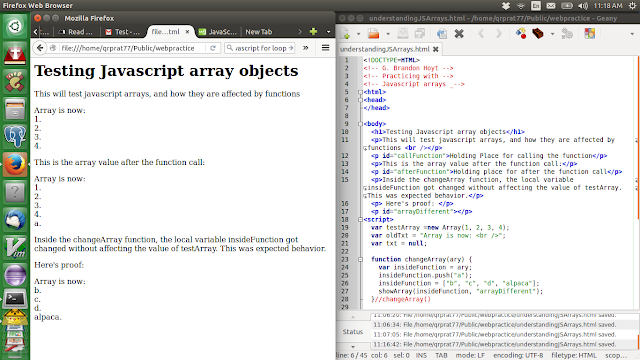Viewport: 640px width, 360px height.
Task: Expand Geany toolbar overflow arrow
Action: click(x=632, y=34)
